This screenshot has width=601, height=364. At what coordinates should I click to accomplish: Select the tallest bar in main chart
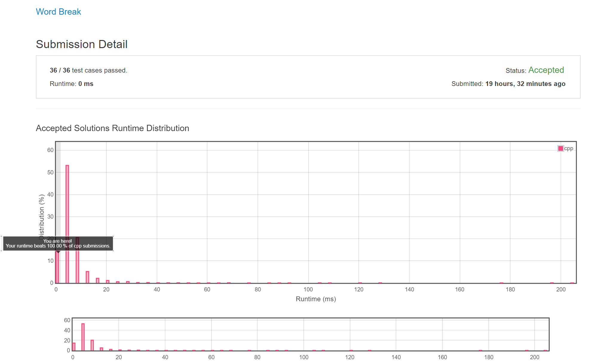pos(67,224)
